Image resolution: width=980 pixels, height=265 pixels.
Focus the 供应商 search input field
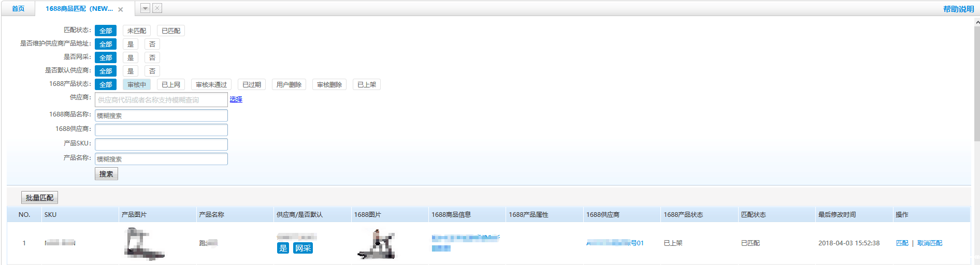click(x=161, y=100)
